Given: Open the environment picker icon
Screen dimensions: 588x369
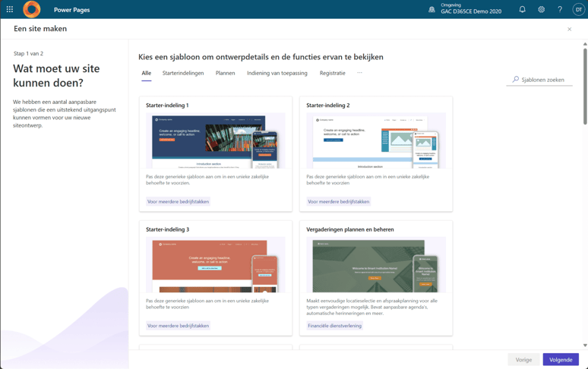Looking at the screenshot, I should coord(432,10).
